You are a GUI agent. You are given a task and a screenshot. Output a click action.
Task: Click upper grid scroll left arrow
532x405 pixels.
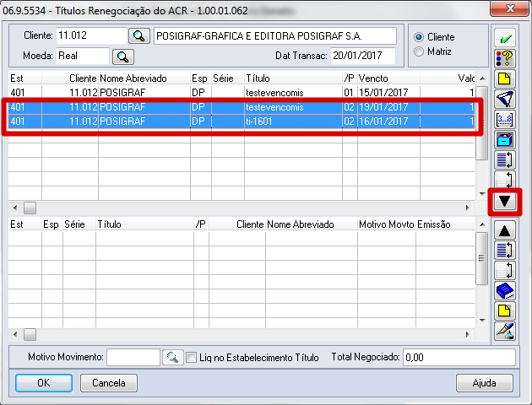(x=15, y=208)
